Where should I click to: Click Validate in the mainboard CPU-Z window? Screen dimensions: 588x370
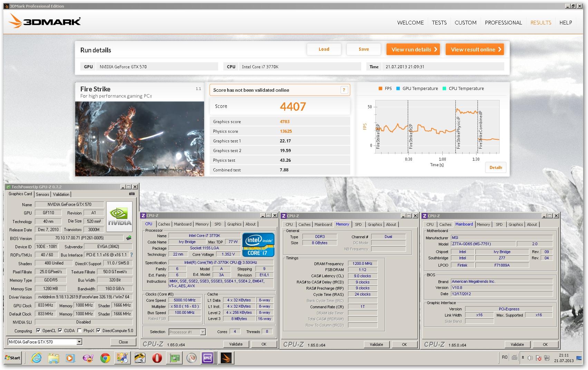(517, 344)
